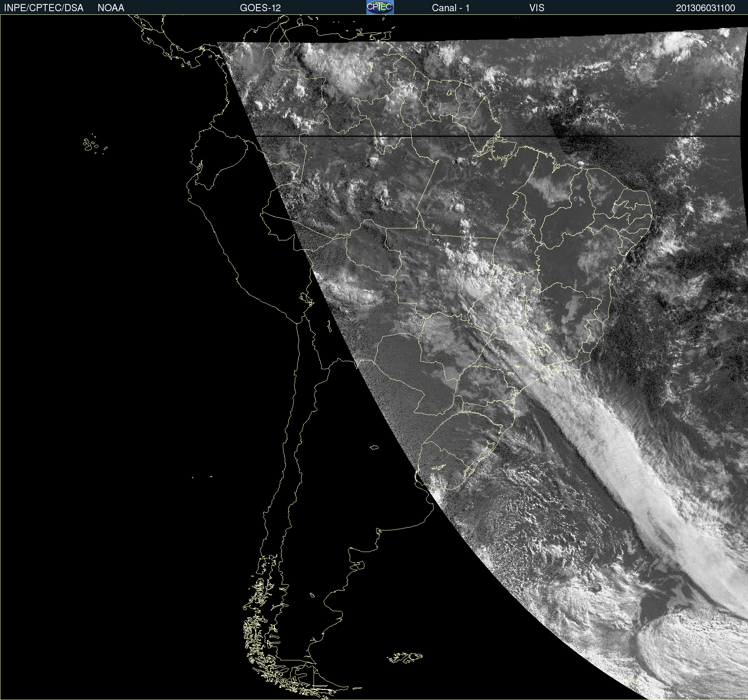Click the 201306031100 timestamp
748x700 pixels.
706,8
